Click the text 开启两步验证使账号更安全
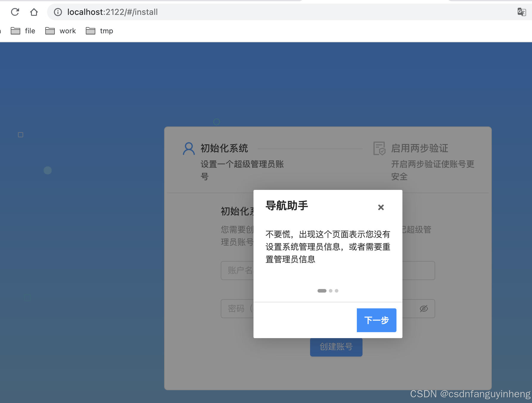Image resolution: width=532 pixels, height=403 pixels. point(433,170)
